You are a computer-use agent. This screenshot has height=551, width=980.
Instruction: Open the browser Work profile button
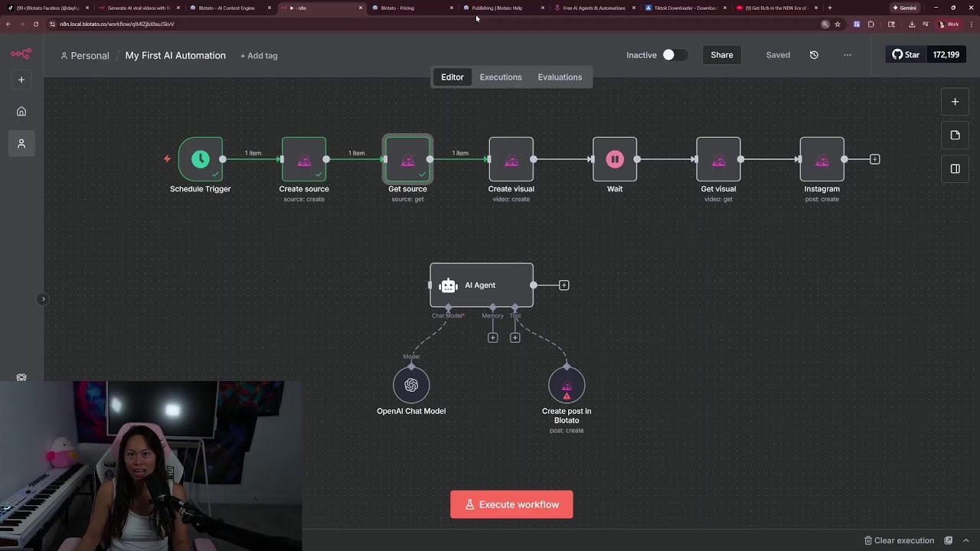949,24
